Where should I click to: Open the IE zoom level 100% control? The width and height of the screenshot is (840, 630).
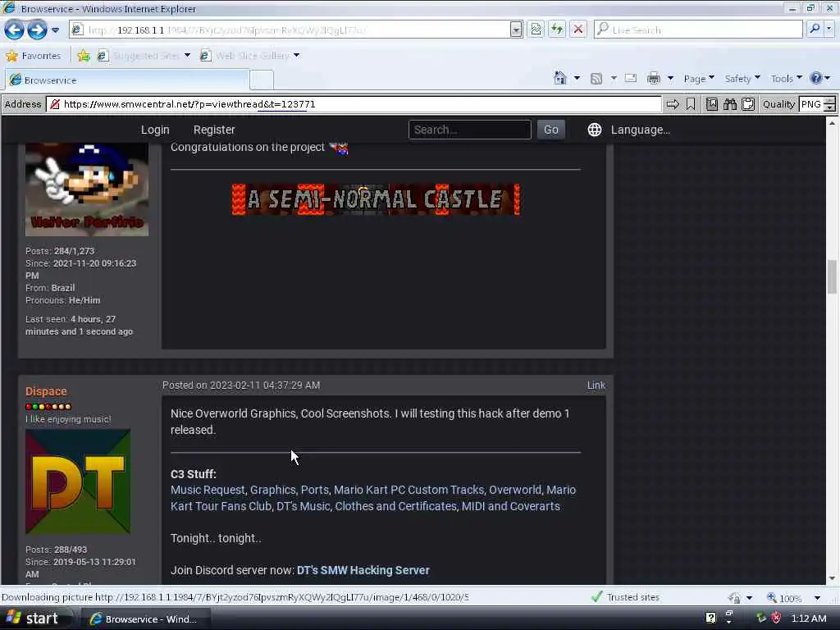coord(785,598)
